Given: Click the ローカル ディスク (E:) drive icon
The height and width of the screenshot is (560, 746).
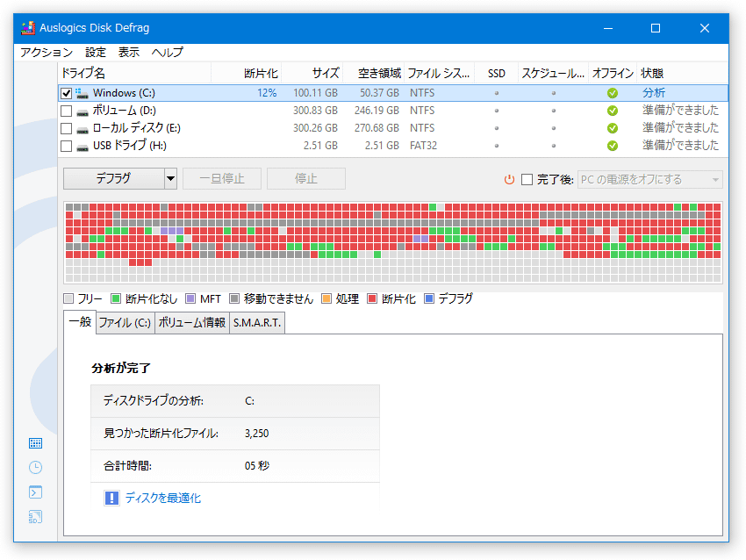Looking at the screenshot, I should pos(82,130).
